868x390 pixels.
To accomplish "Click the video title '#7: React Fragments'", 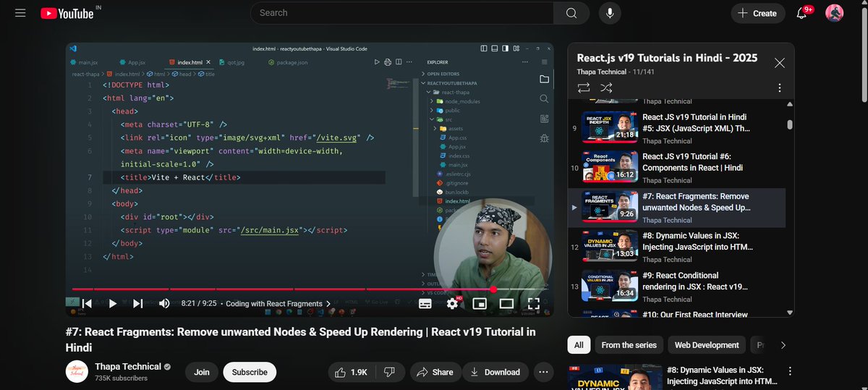I will click(x=301, y=339).
